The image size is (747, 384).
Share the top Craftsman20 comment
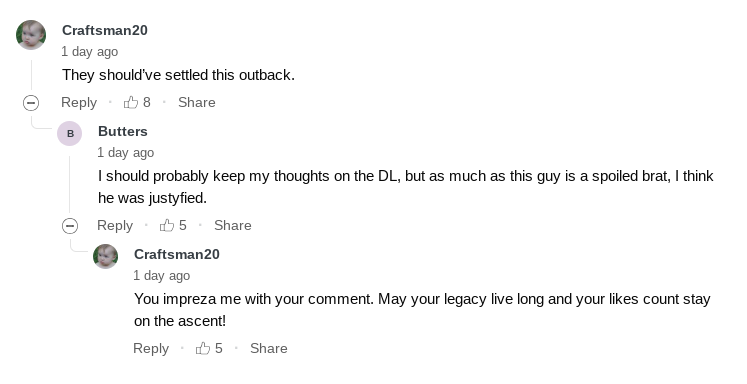[x=197, y=102]
